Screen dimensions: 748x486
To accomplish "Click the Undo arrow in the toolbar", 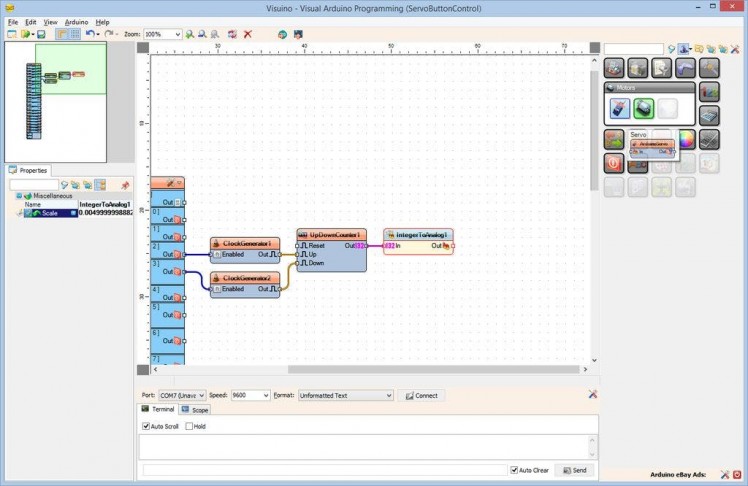I will (x=90, y=34).
